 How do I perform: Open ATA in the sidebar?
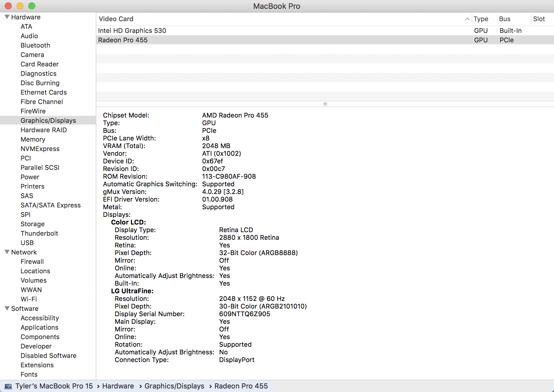26,26
